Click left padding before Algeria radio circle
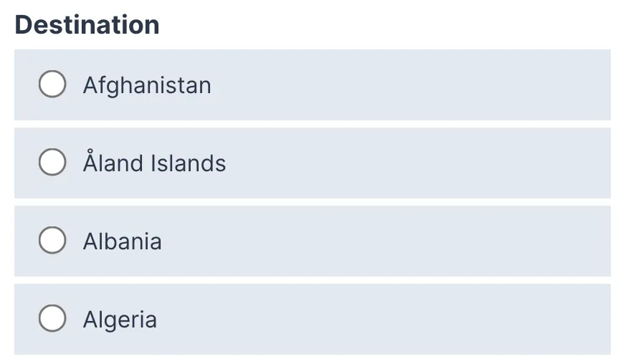This screenshot has height=364, width=618. (26, 320)
